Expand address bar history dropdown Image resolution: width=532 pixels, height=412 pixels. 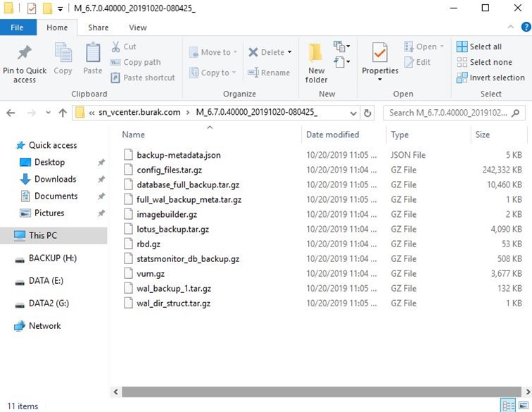click(x=353, y=113)
